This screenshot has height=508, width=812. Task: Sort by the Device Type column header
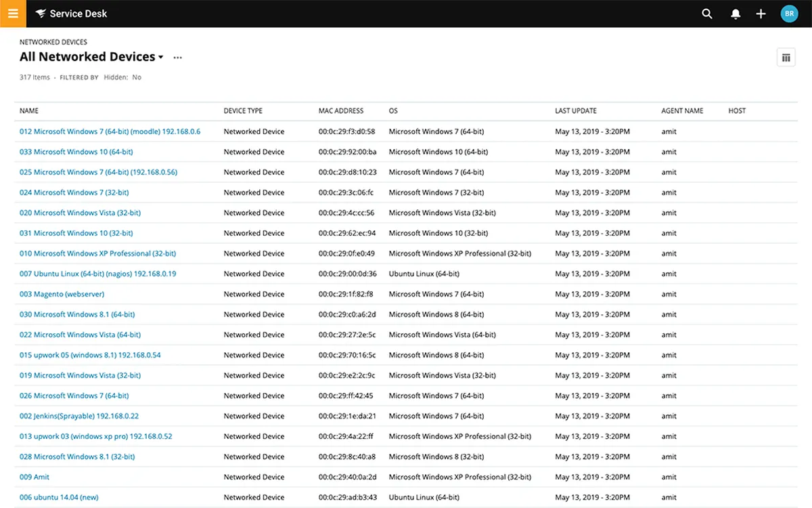(x=243, y=110)
